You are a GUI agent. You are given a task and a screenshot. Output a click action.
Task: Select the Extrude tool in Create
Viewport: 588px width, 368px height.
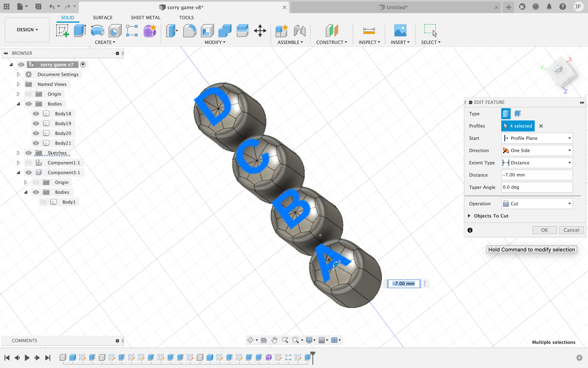coord(80,30)
